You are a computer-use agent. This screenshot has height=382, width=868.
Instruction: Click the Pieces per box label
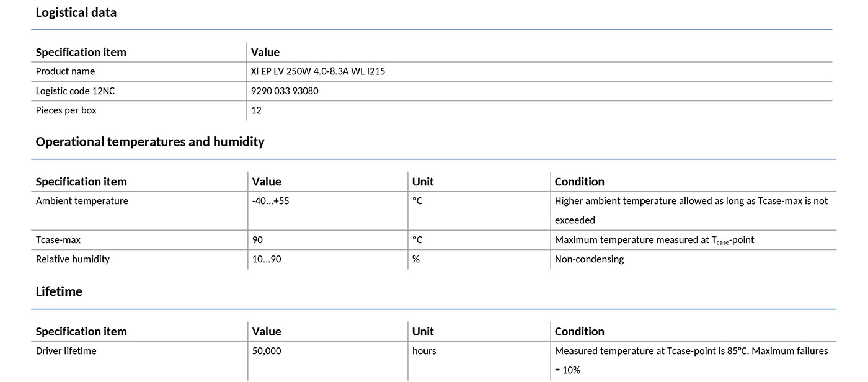[66, 110]
